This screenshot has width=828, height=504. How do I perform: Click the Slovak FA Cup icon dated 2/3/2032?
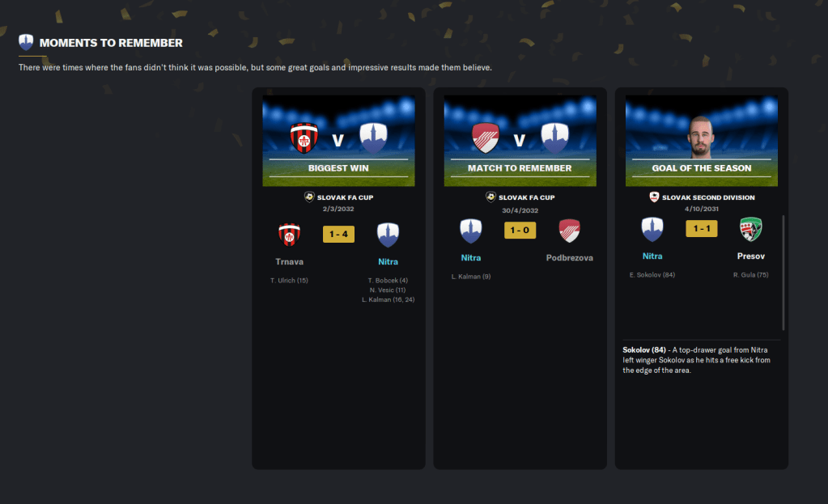309,197
